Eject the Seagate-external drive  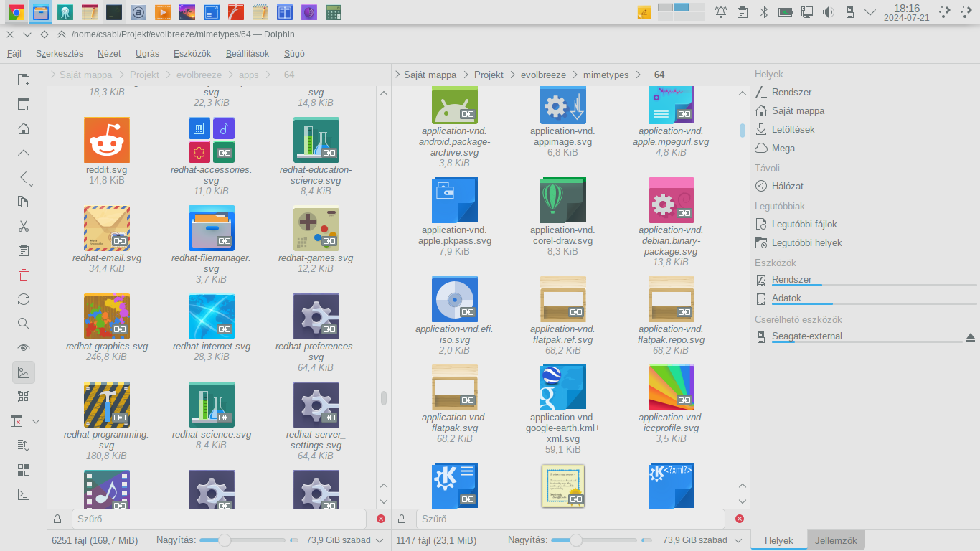[971, 336]
